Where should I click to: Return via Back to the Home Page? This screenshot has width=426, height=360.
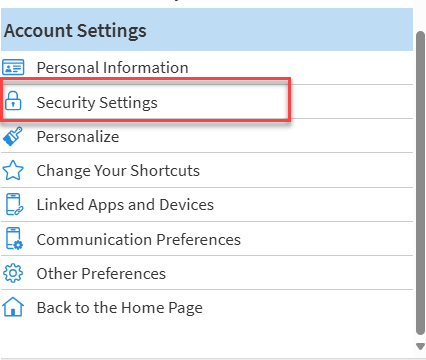tap(207, 307)
